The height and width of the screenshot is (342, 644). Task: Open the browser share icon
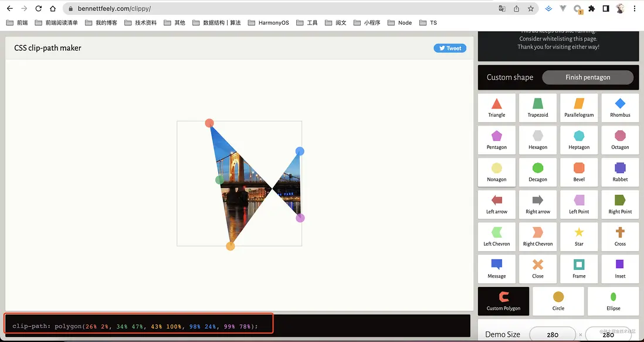pyautogui.click(x=516, y=8)
